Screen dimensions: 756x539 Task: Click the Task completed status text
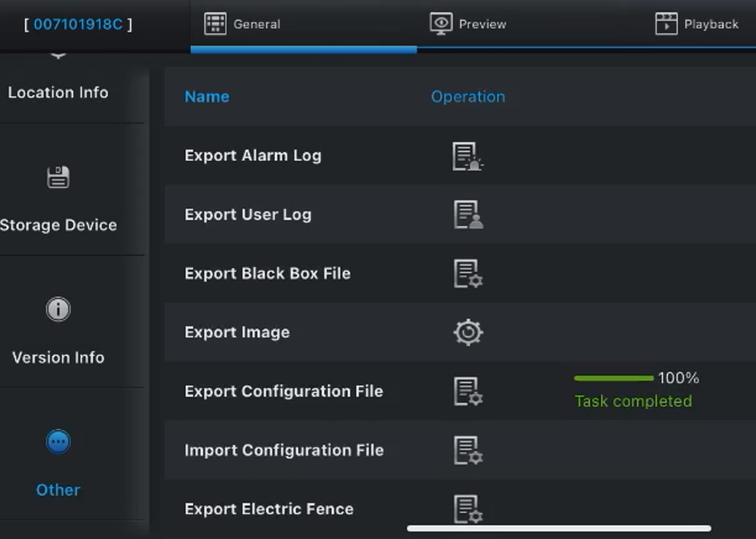pyautogui.click(x=632, y=401)
